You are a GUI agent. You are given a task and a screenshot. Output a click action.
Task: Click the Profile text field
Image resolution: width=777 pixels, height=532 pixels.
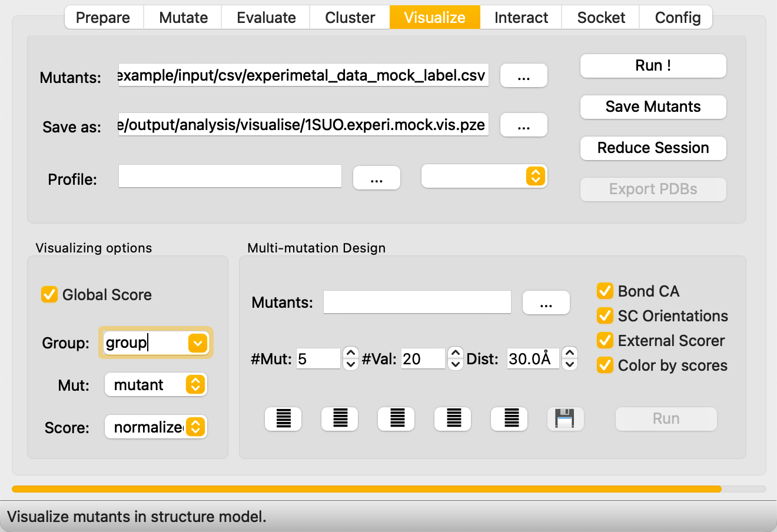pos(230,177)
